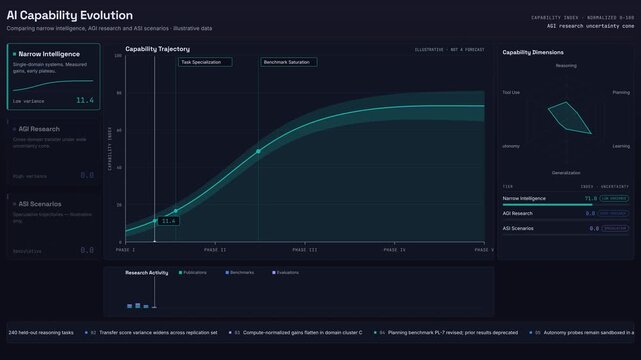Click the Narrow Intelligence tier row

click(x=566, y=199)
